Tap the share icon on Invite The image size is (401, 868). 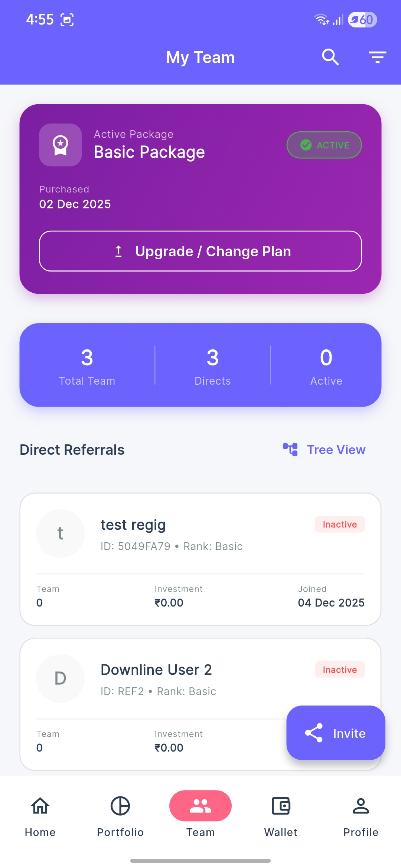pyautogui.click(x=314, y=733)
